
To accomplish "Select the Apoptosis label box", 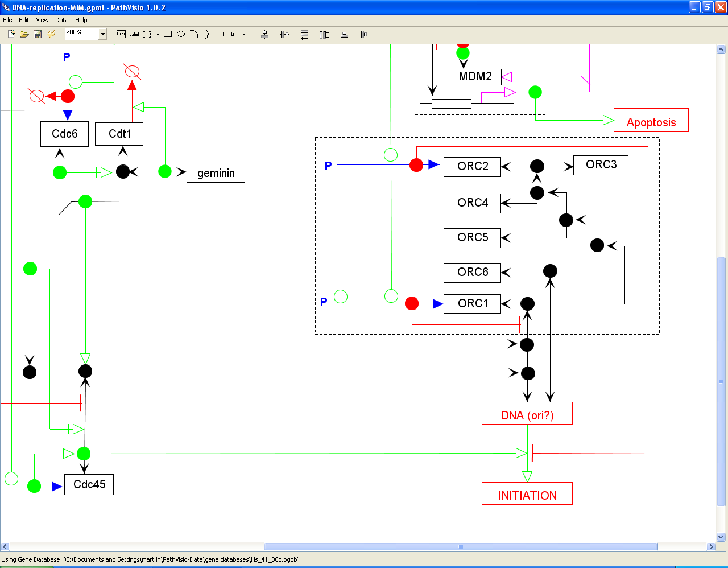I will click(x=651, y=121).
